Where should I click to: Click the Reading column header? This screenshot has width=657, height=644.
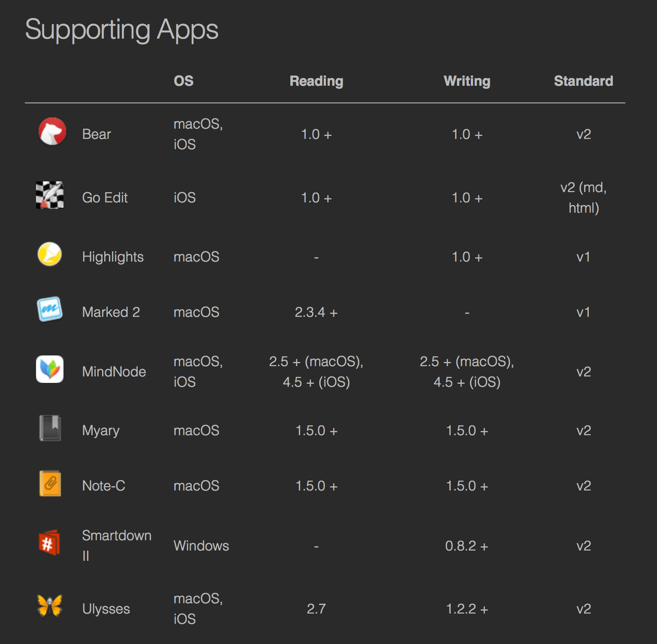pos(316,81)
